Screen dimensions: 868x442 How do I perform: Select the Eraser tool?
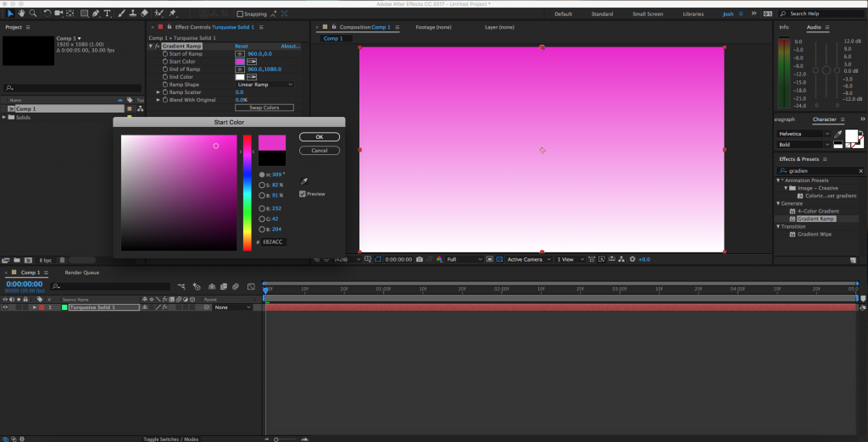[144, 14]
